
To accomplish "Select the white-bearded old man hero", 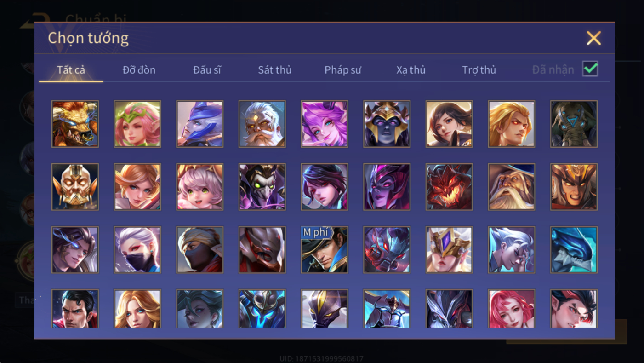I will (262, 124).
